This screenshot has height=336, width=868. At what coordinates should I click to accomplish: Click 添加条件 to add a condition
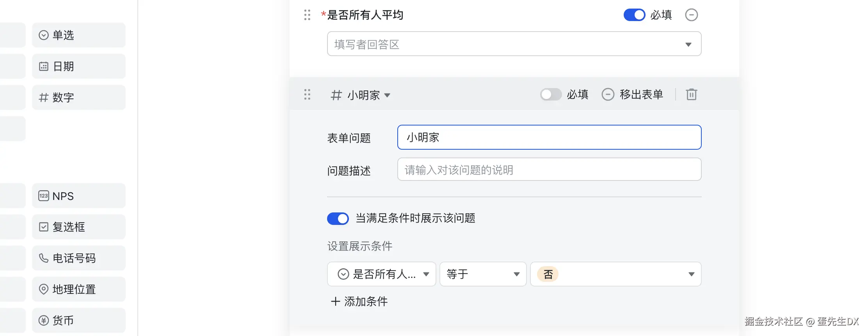(359, 301)
